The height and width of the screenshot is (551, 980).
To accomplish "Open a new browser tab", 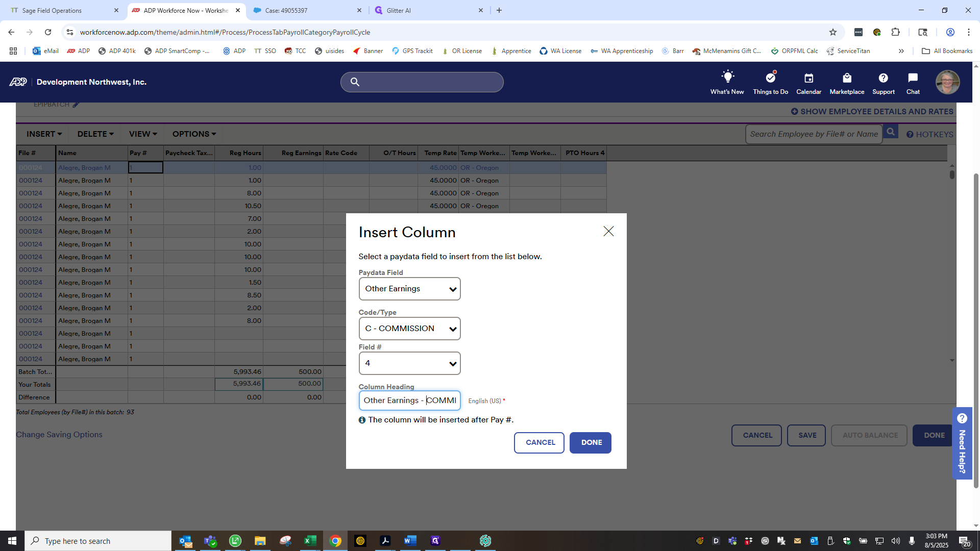I will (x=499, y=10).
